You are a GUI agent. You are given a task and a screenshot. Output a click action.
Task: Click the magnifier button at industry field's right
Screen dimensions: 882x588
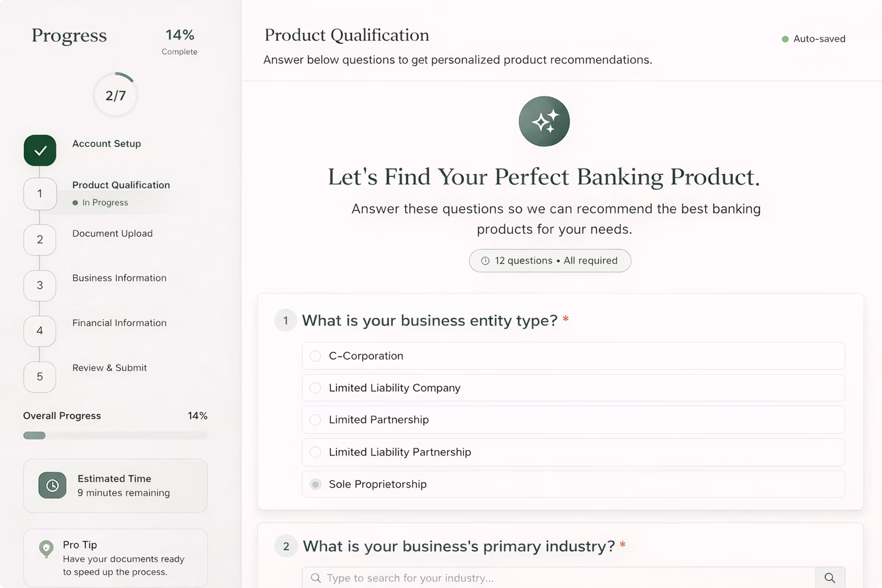(x=830, y=578)
